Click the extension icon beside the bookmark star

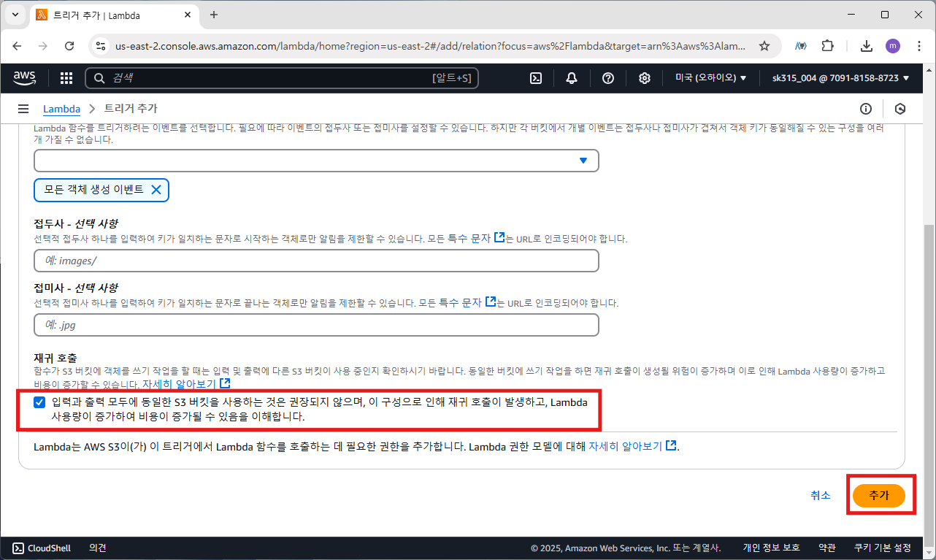(801, 46)
